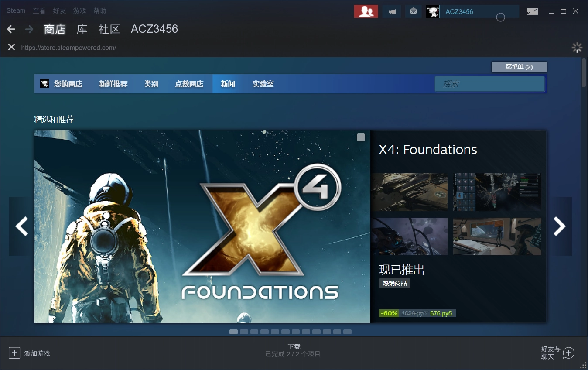Click the red friends activity icon
This screenshot has height=370, width=588.
(366, 12)
